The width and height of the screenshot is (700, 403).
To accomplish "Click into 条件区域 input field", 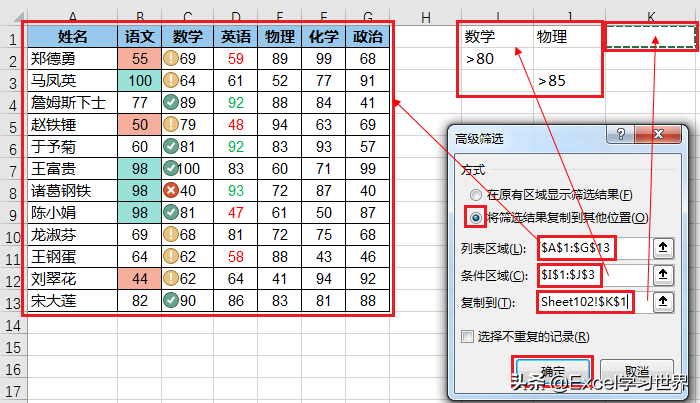I will point(595,275).
